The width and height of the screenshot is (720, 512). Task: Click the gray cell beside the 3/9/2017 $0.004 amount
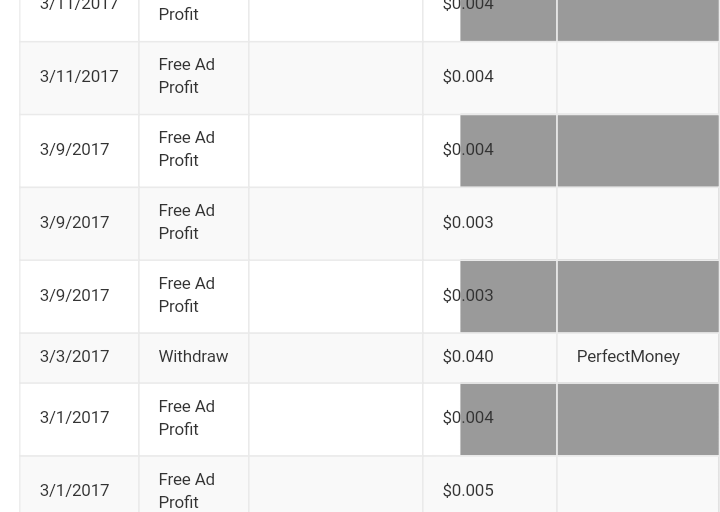(x=637, y=151)
